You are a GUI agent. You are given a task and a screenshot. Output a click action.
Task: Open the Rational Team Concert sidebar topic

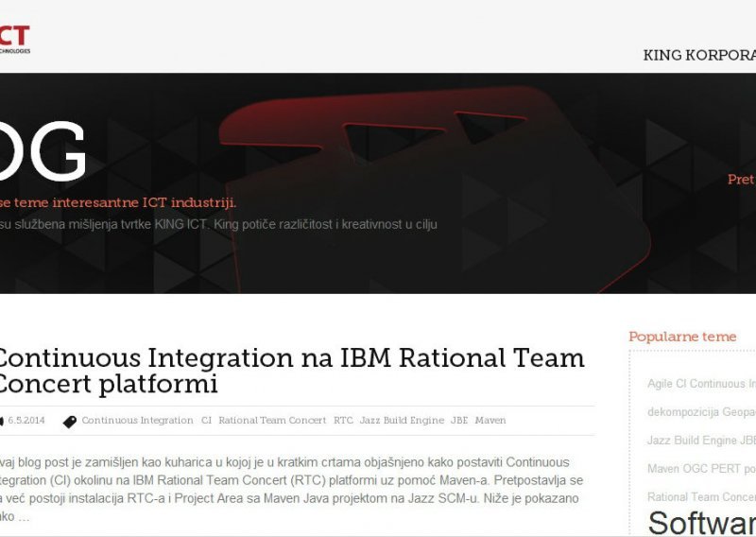pyautogui.click(x=701, y=497)
